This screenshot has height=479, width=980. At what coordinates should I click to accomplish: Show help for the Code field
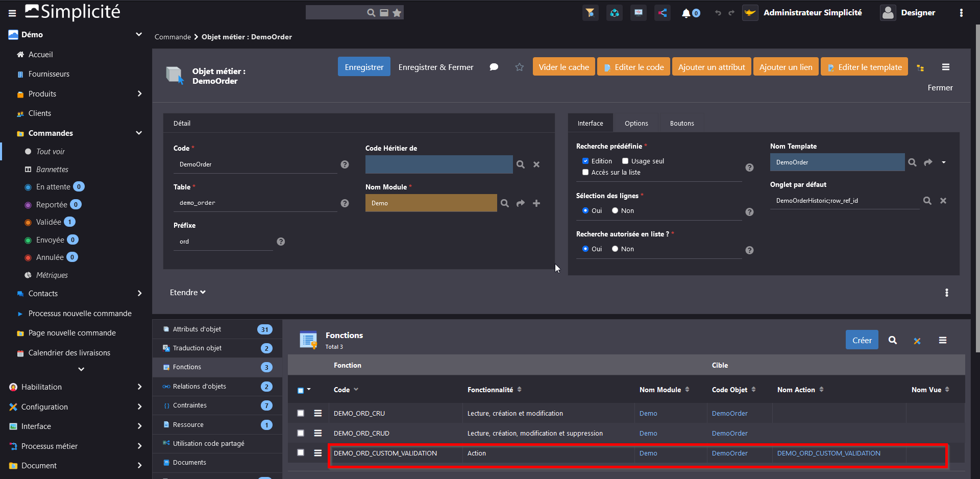[345, 164]
